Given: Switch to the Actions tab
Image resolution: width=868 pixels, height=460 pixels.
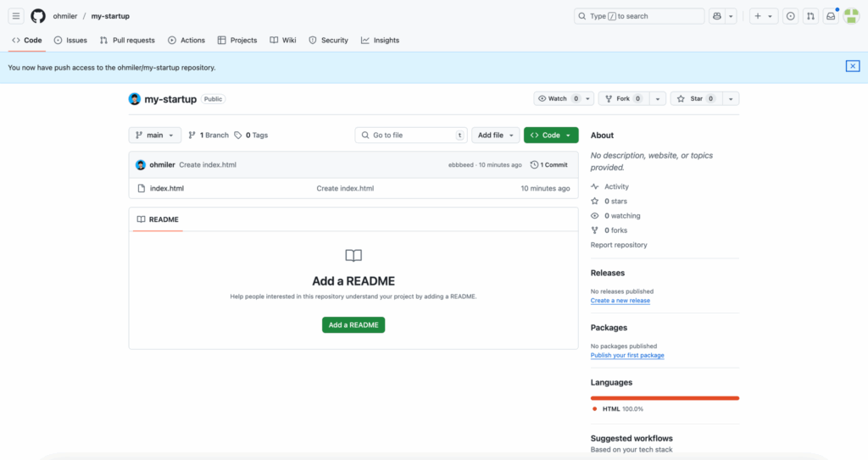Looking at the screenshot, I should point(186,40).
